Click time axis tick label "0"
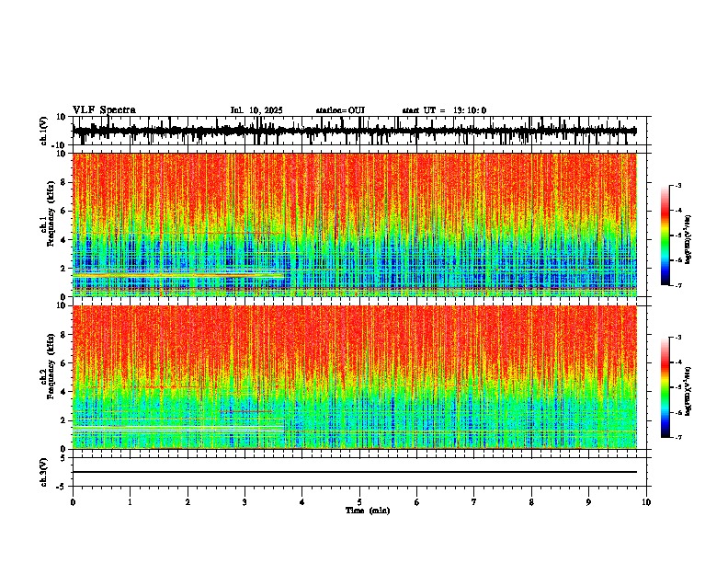The height and width of the screenshot is (563, 728). (x=73, y=502)
